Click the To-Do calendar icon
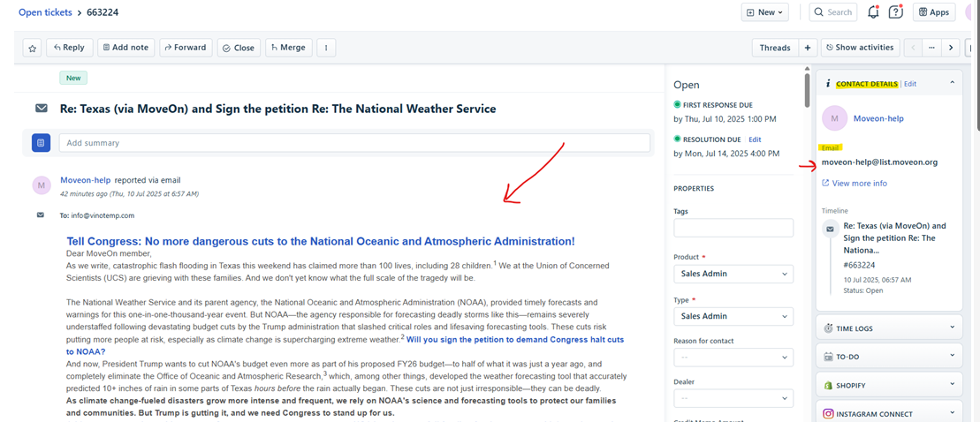This screenshot has width=980, height=422. (828, 357)
